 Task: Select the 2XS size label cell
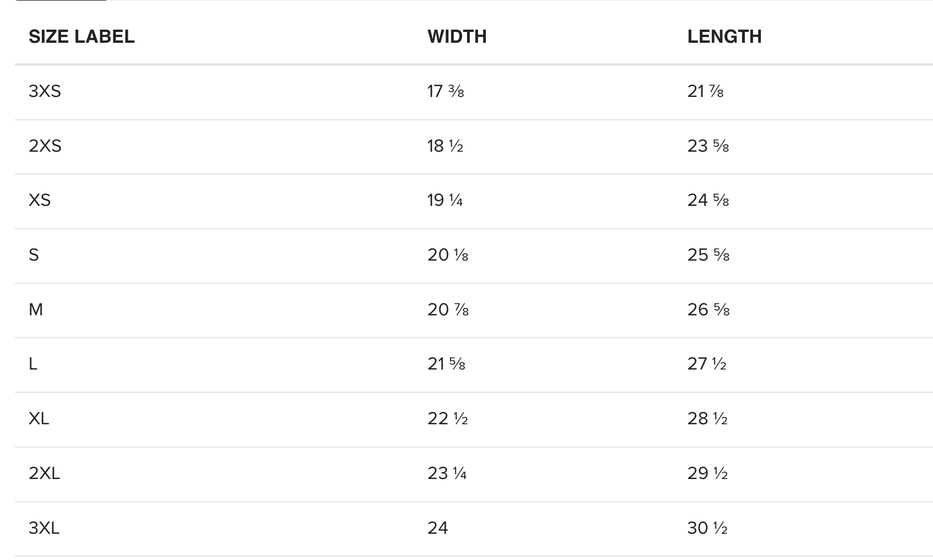(x=44, y=146)
